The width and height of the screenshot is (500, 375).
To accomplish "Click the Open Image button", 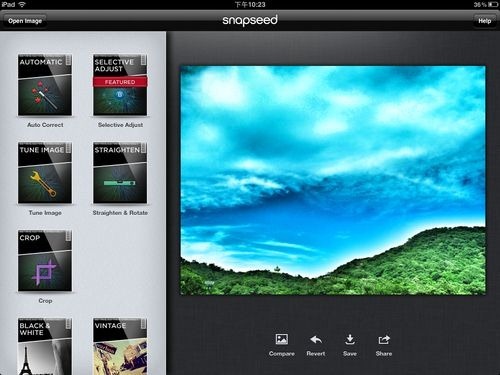I will tap(25, 21).
